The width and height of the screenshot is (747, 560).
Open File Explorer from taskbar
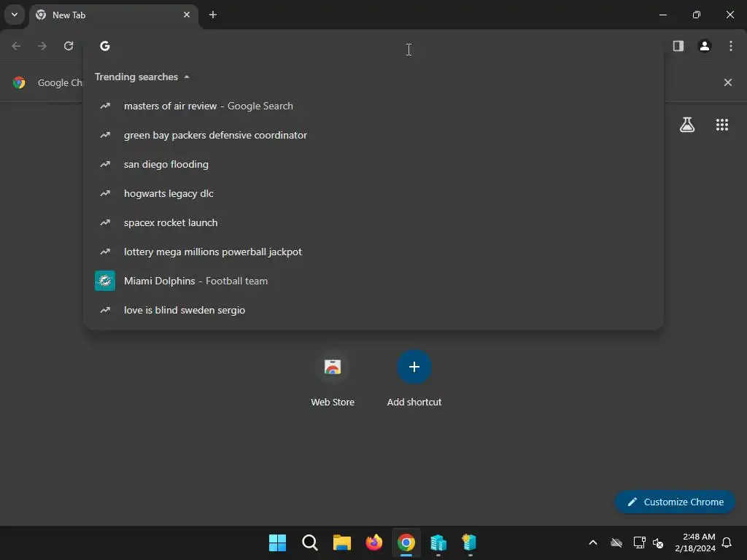341,542
